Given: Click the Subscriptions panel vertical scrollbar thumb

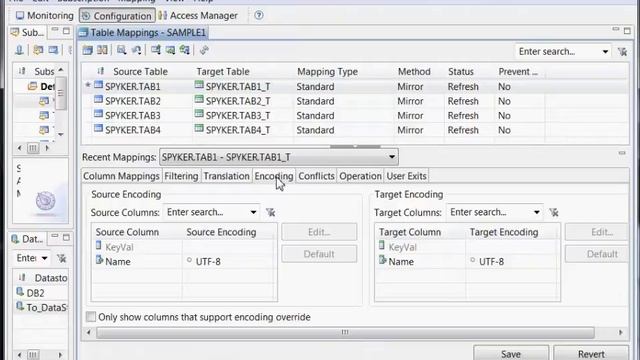Looking at the screenshot, I should pyautogui.click(x=61, y=93).
